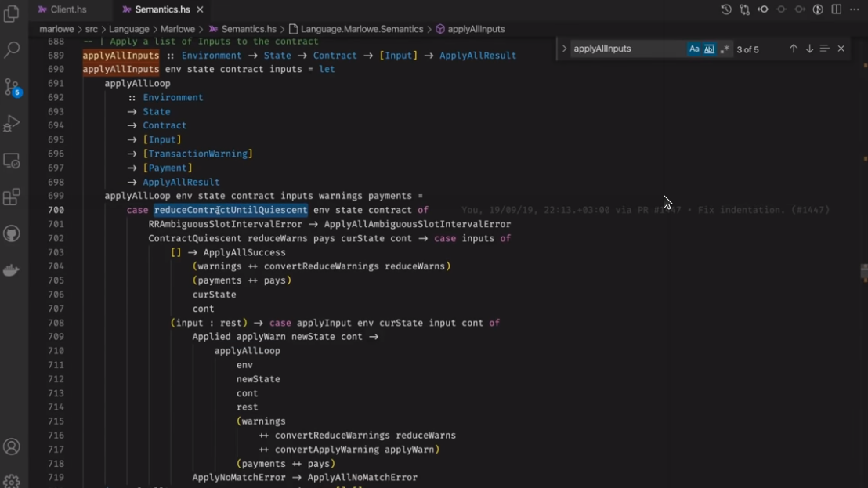
Task: Click the find input containing applyAllInputs
Action: click(627, 49)
